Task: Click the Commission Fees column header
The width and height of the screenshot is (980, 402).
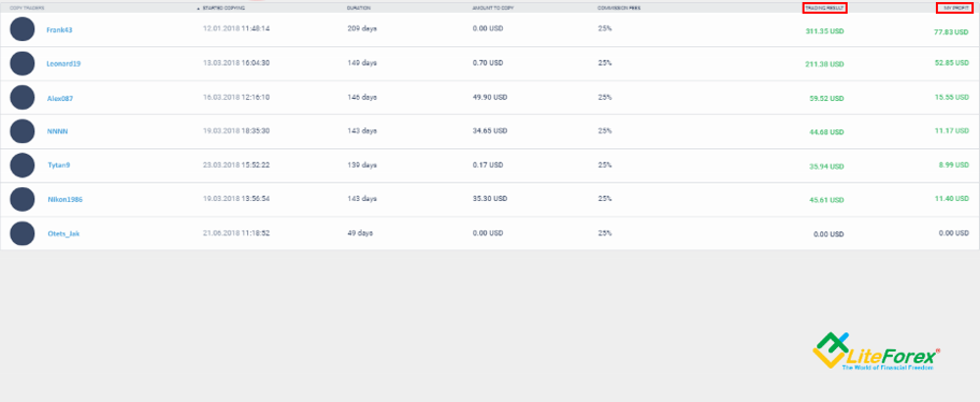Action: tap(618, 8)
